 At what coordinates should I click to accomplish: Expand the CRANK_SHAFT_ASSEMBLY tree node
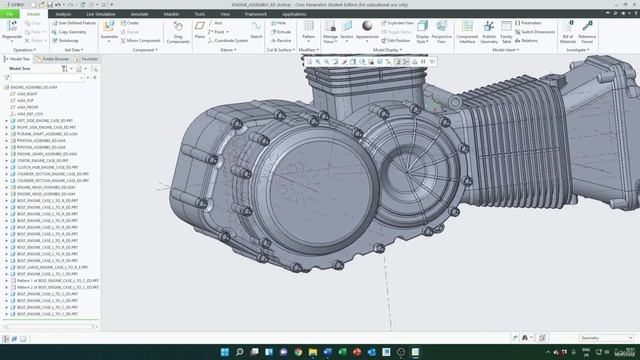click(x=7, y=134)
